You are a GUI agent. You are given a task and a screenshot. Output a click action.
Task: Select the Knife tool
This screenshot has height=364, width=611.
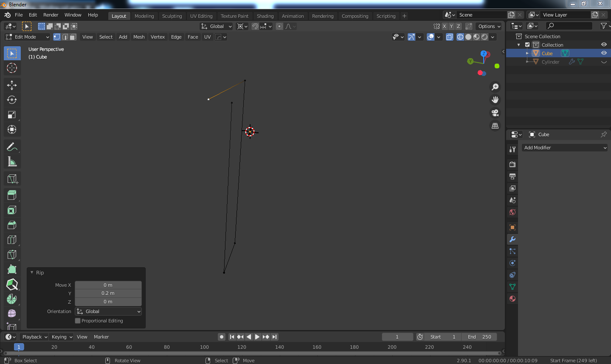(12, 255)
